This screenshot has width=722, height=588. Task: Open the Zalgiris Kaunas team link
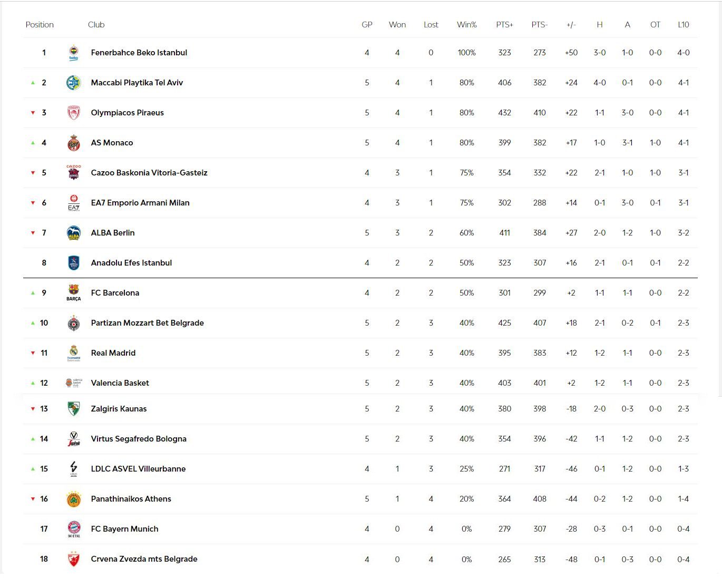point(119,409)
